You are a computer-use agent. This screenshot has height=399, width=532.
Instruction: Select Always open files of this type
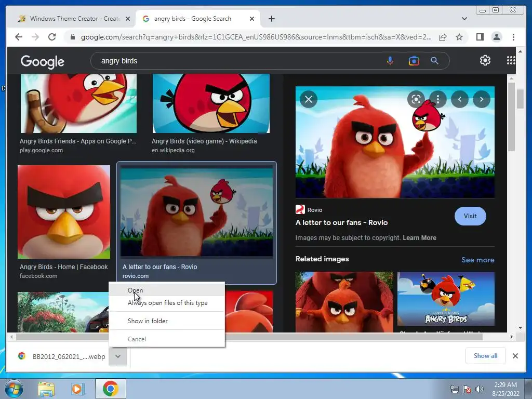(167, 303)
